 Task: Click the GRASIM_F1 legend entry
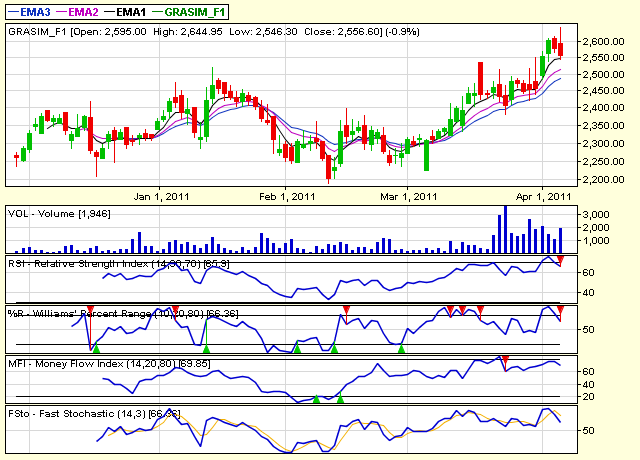tap(189, 12)
